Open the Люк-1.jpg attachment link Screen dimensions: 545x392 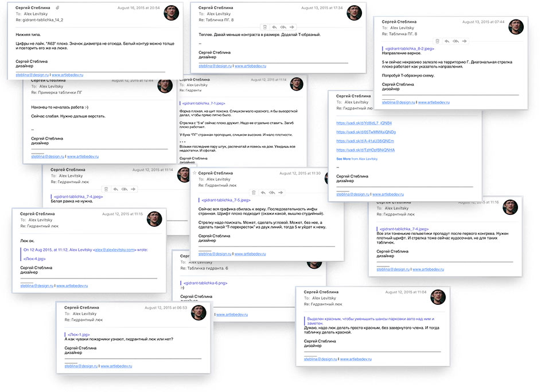point(79,334)
